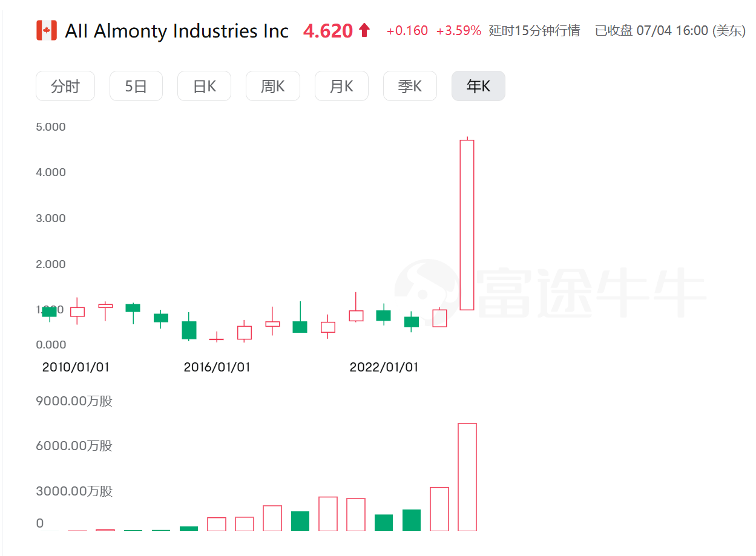Select the 月K monthly chart tab
The image size is (756, 556).
coord(341,87)
